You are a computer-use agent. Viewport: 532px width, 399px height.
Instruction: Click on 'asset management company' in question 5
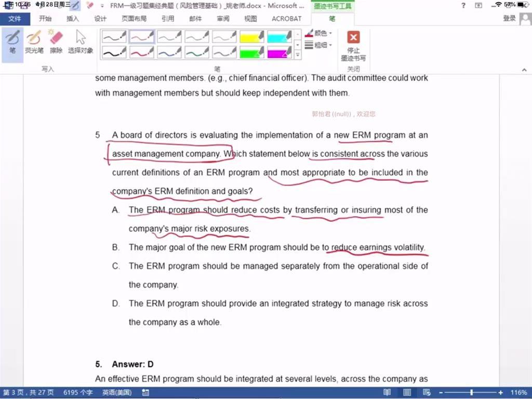pos(166,154)
